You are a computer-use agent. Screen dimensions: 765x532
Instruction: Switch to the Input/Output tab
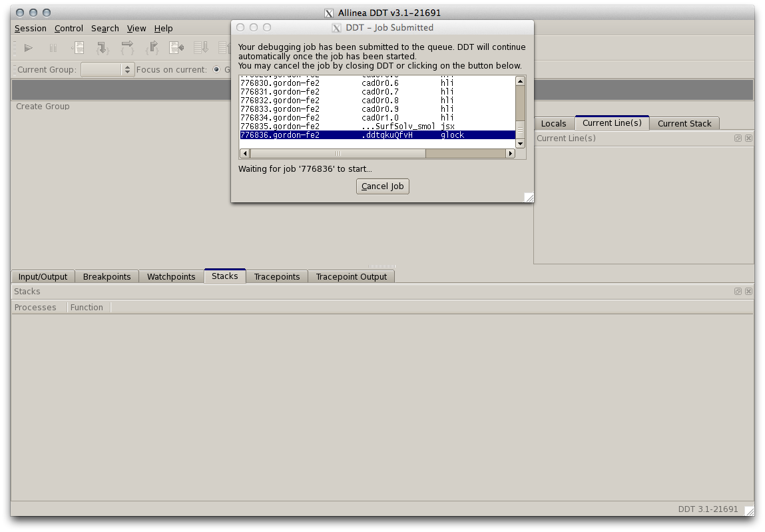coord(43,277)
